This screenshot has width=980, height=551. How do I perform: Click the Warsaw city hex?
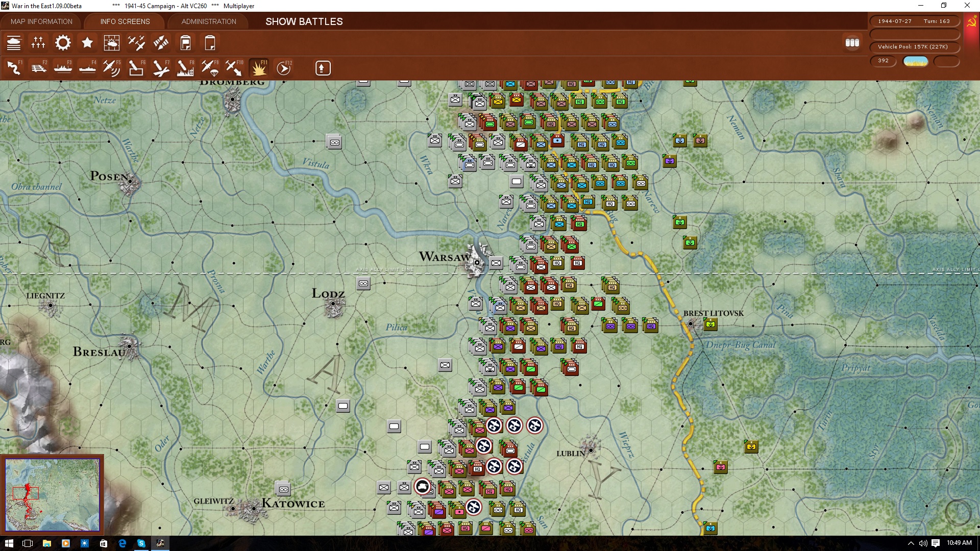click(477, 262)
